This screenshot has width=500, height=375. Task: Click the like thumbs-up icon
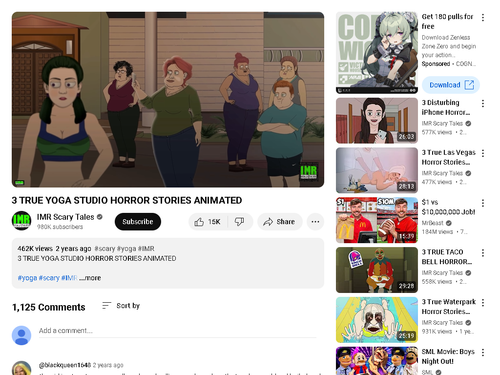[x=199, y=222]
